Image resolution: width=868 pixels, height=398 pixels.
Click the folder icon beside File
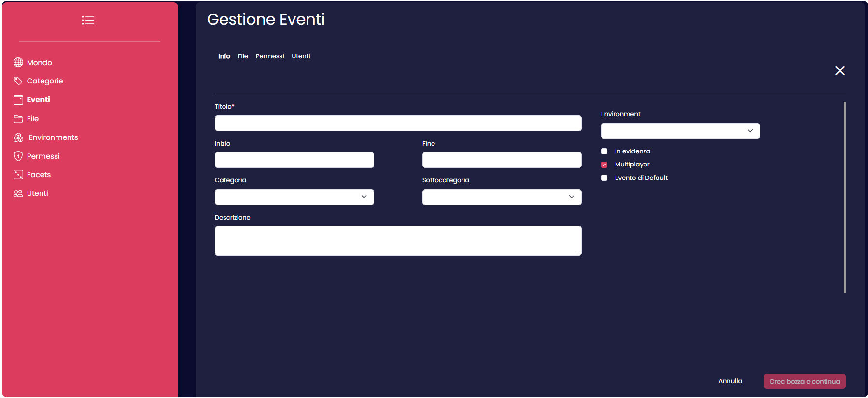tap(18, 118)
